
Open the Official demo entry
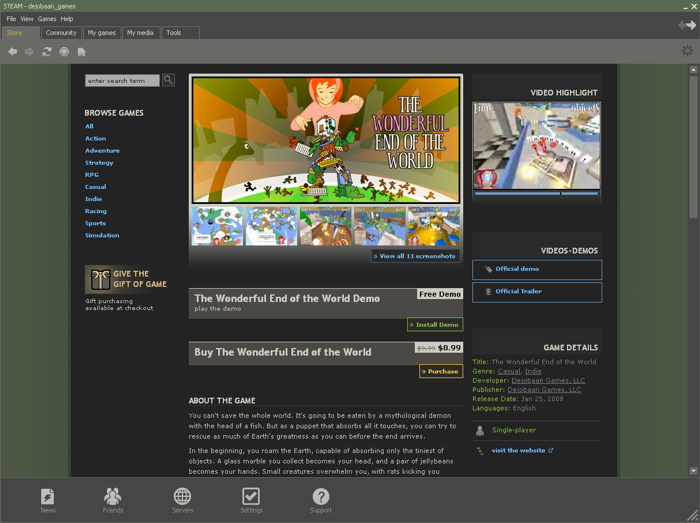537,270
